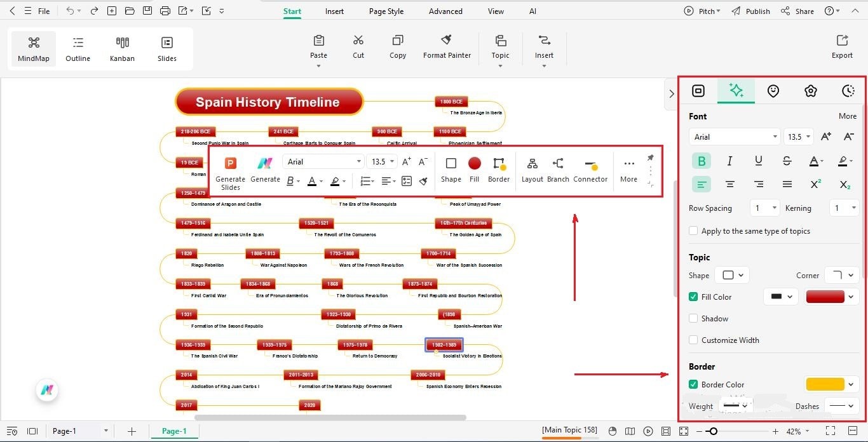Apply superscript formatting in the Font panel
The width and height of the screenshot is (868, 442).
(x=815, y=184)
